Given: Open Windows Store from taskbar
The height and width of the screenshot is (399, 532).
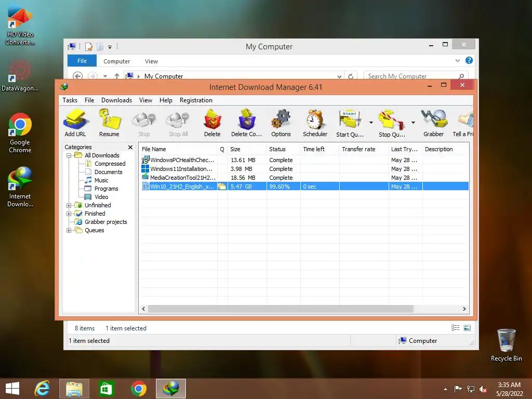Looking at the screenshot, I should [x=106, y=389].
